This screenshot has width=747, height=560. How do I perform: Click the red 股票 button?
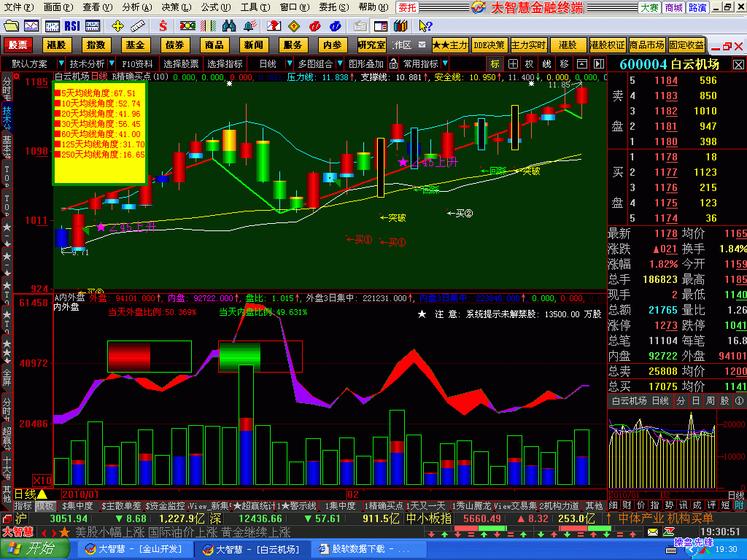click(x=18, y=44)
